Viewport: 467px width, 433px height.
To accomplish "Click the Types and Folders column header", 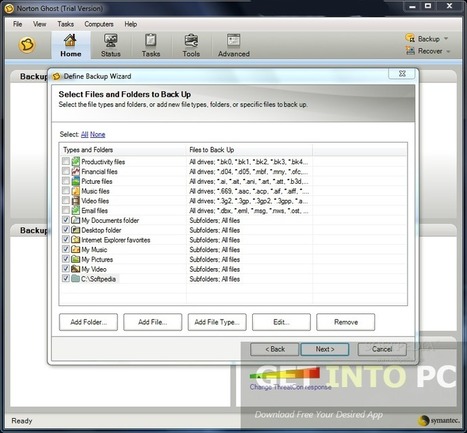I will pos(123,150).
